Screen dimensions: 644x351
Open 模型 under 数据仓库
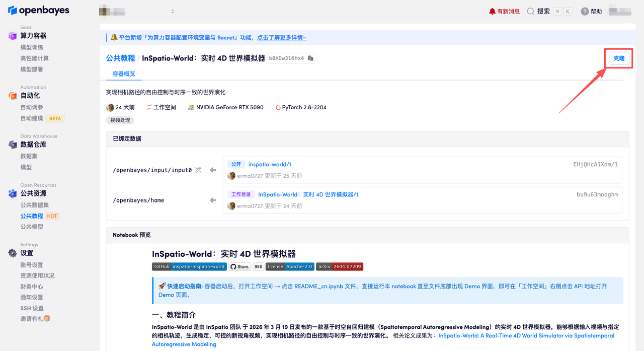click(x=26, y=167)
